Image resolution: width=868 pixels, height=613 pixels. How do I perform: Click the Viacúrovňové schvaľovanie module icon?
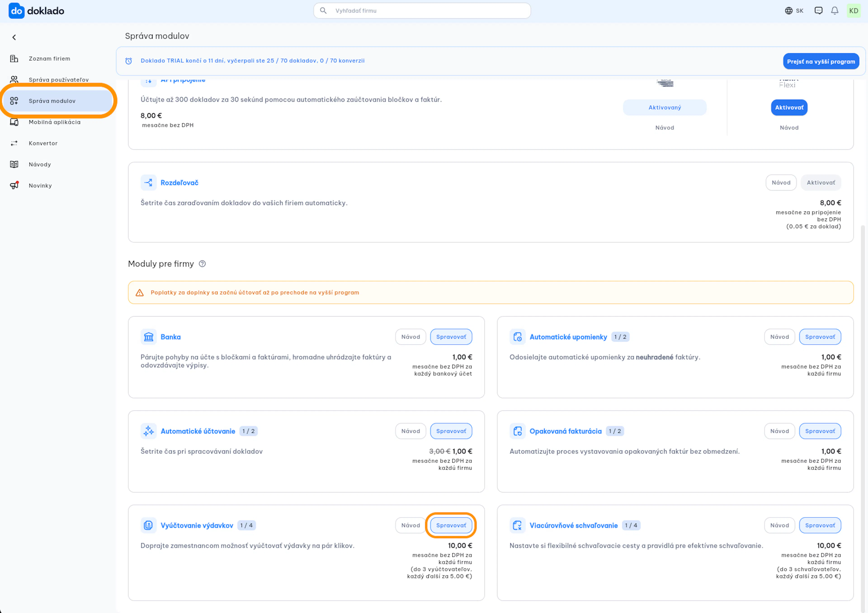[518, 525]
